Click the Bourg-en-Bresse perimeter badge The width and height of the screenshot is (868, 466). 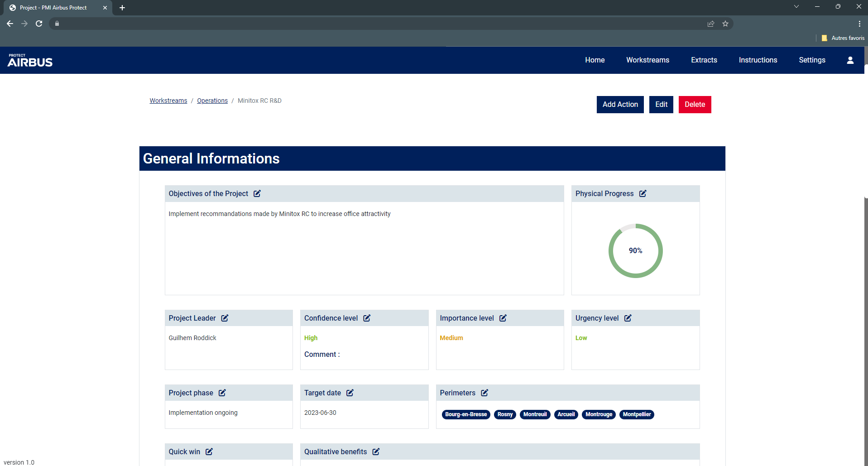click(466, 414)
